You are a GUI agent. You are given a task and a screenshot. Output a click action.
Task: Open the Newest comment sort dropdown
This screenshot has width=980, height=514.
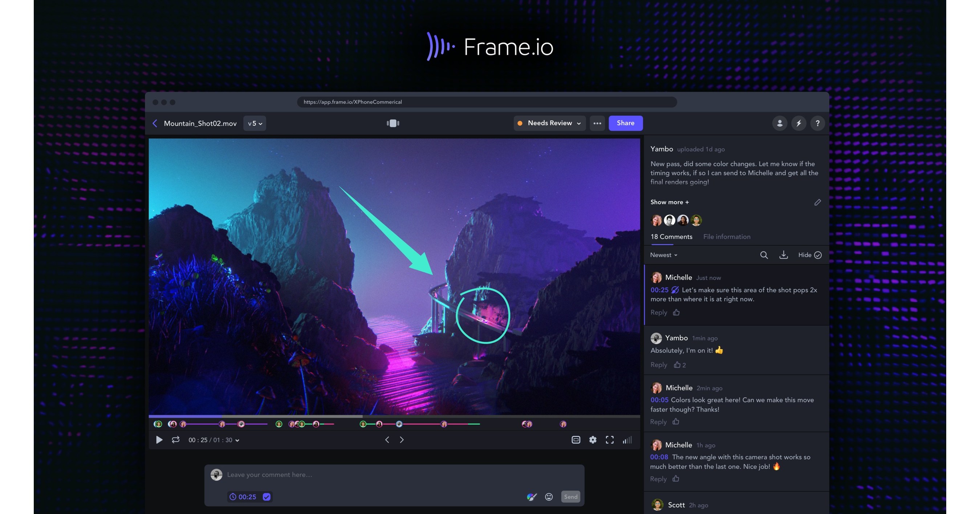tap(663, 255)
